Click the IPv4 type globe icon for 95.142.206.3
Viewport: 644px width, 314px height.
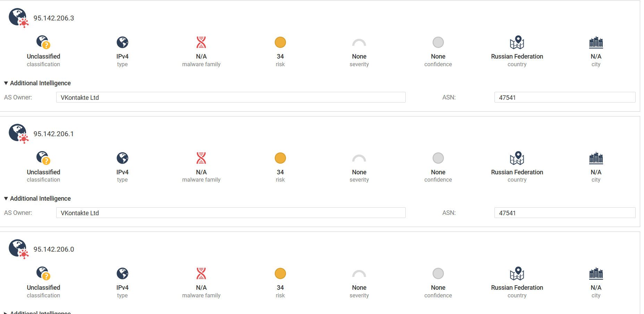click(x=122, y=42)
